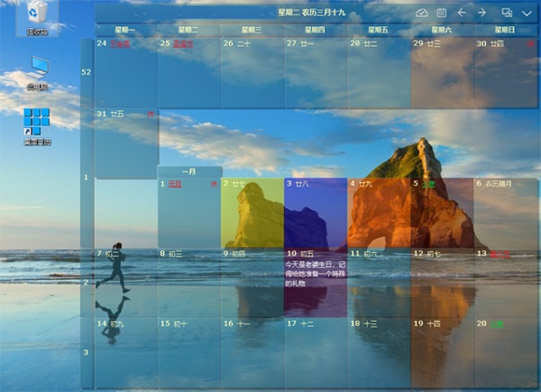Screen dimensions: 541x392
Task: Open the dropdown chevron menu in calendar header
Action: pos(527,14)
